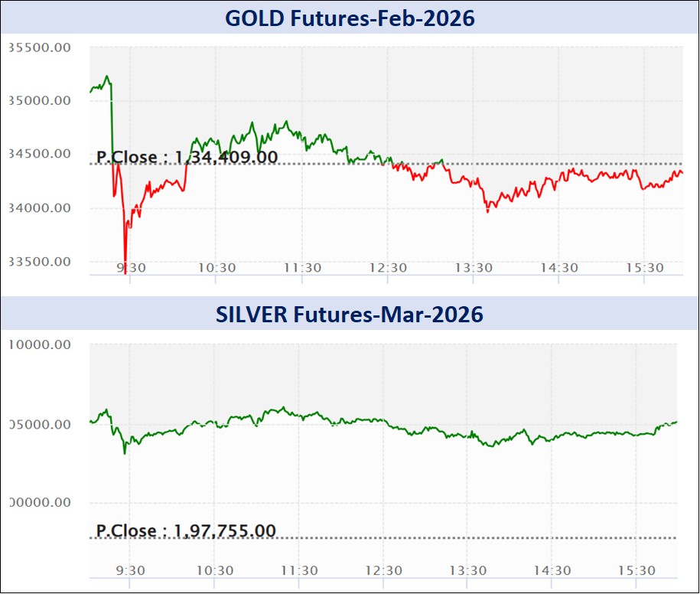
Task: Click 9:30 on the silver chart time axis
Action: [132, 571]
